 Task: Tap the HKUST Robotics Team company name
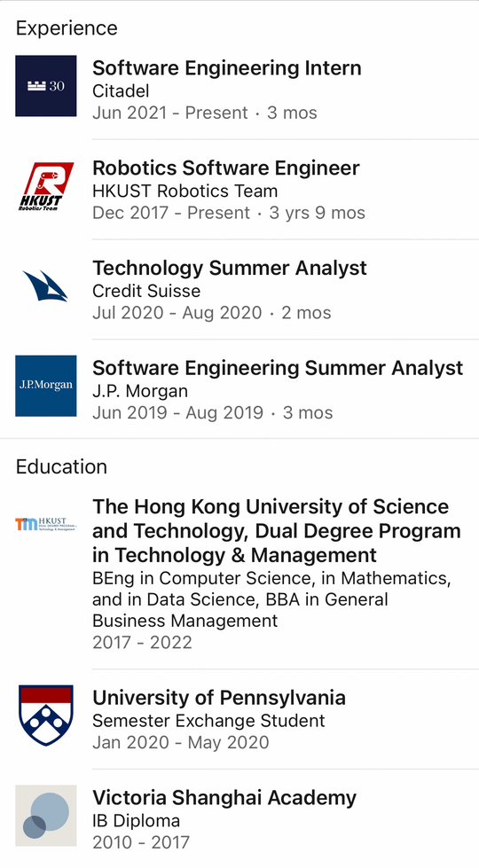[185, 191]
